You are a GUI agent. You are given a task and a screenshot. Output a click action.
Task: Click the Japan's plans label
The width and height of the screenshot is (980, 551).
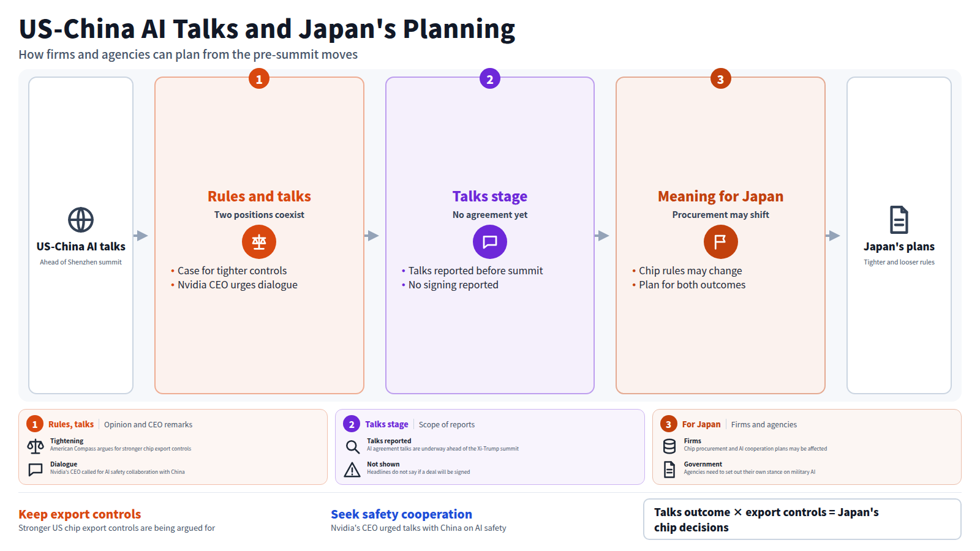(x=899, y=247)
